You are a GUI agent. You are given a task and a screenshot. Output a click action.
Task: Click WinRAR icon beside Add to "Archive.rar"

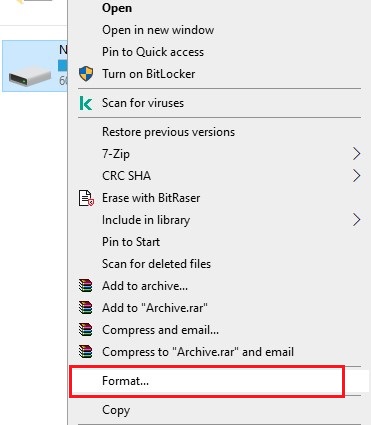(86, 308)
